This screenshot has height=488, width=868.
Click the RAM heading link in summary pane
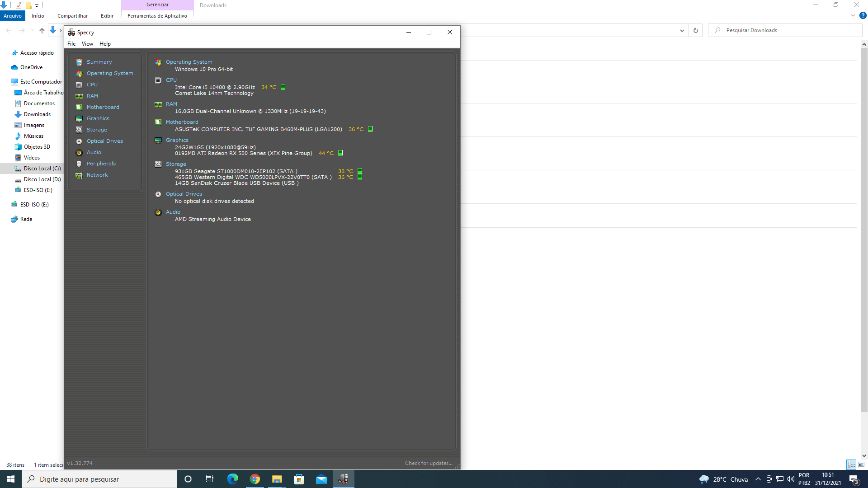point(171,104)
